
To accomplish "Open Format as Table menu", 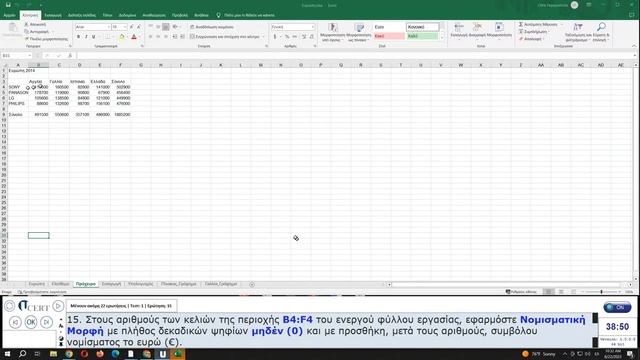I will point(359,32).
